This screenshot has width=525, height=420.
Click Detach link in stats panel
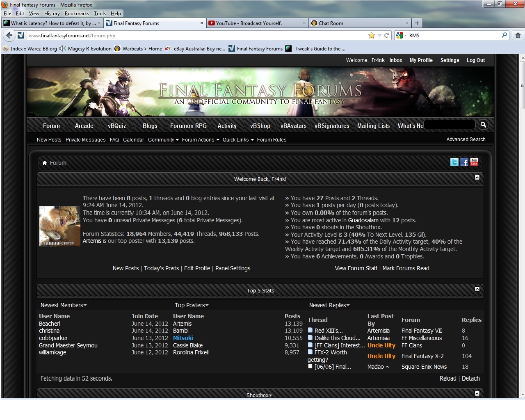click(x=471, y=379)
